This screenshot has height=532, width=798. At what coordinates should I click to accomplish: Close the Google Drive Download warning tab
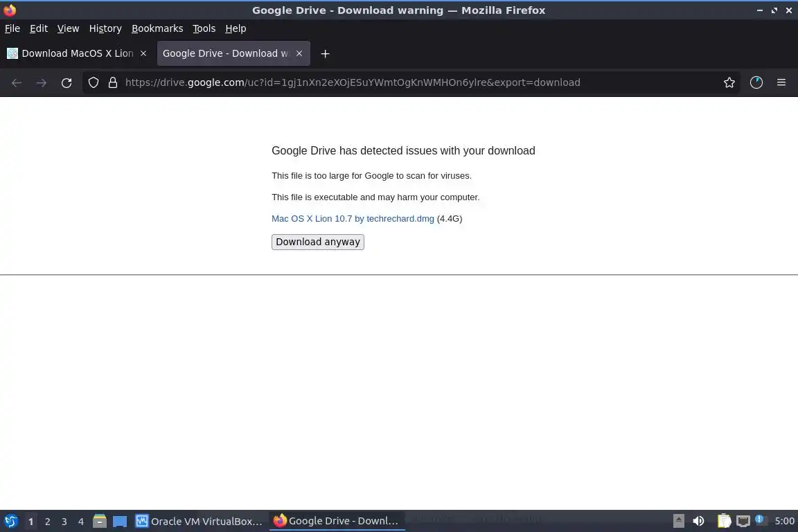tap(299, 53)
